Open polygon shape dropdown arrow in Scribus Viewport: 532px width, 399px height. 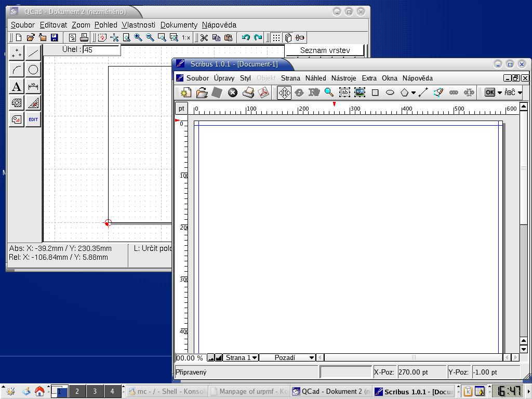pos(413,92)
